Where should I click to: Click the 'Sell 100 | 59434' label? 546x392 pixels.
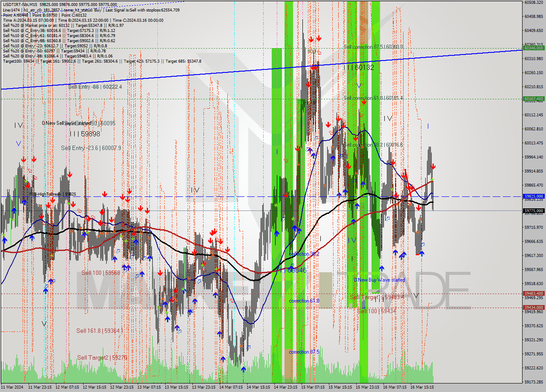377,311
